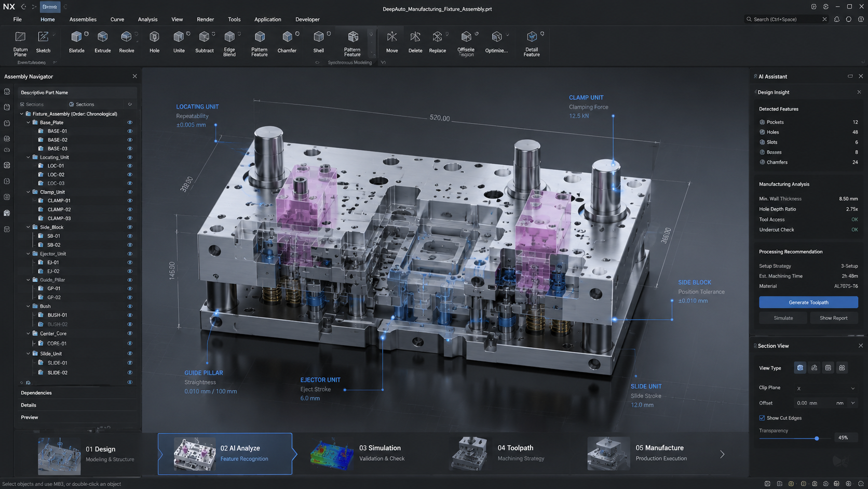The width and height of the screenshot is (868, 489).
Task: Activate the Hole feature tool
Action: click(x=154, y=42)
